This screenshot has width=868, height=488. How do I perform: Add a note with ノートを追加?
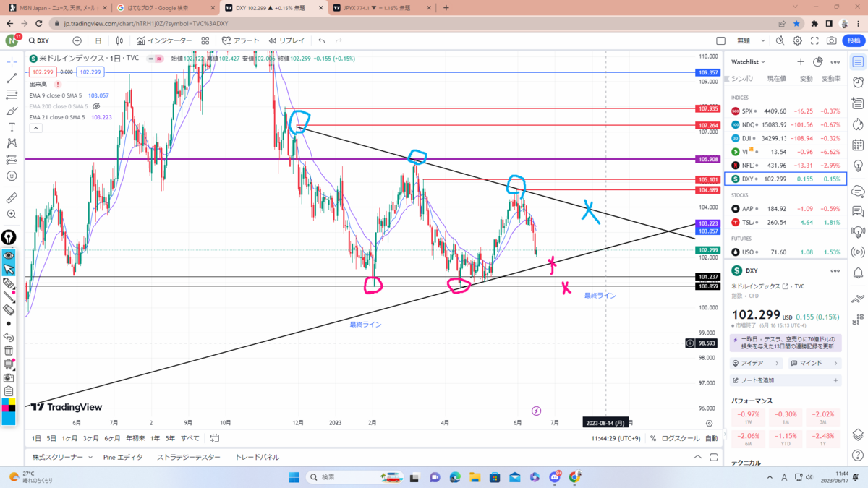(x=786, y=380)
